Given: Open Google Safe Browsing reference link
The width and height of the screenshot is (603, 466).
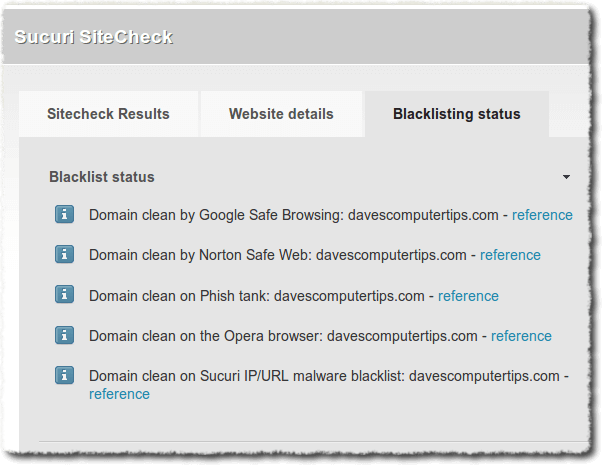Looking at the screenshot, I should tap(542, 215).
